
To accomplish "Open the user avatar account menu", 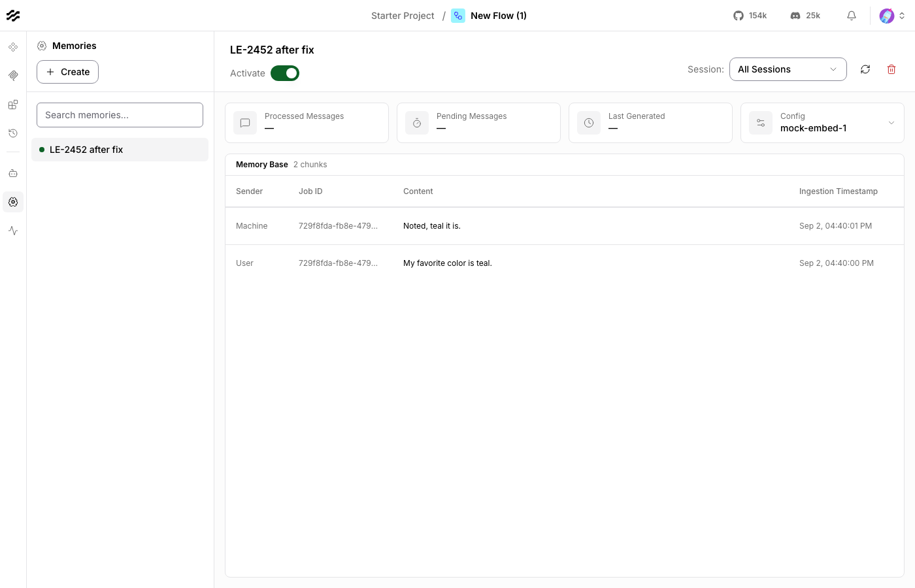I will (892, 16).
